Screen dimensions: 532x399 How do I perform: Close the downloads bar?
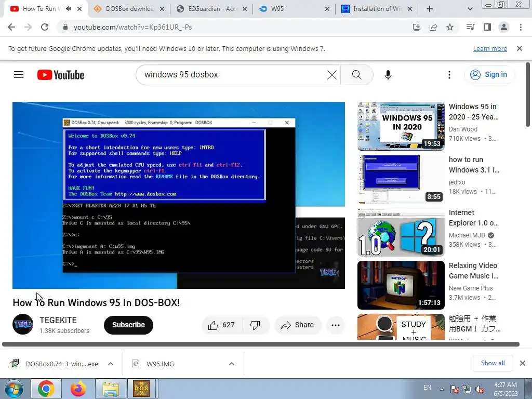[x=523, y=363]
